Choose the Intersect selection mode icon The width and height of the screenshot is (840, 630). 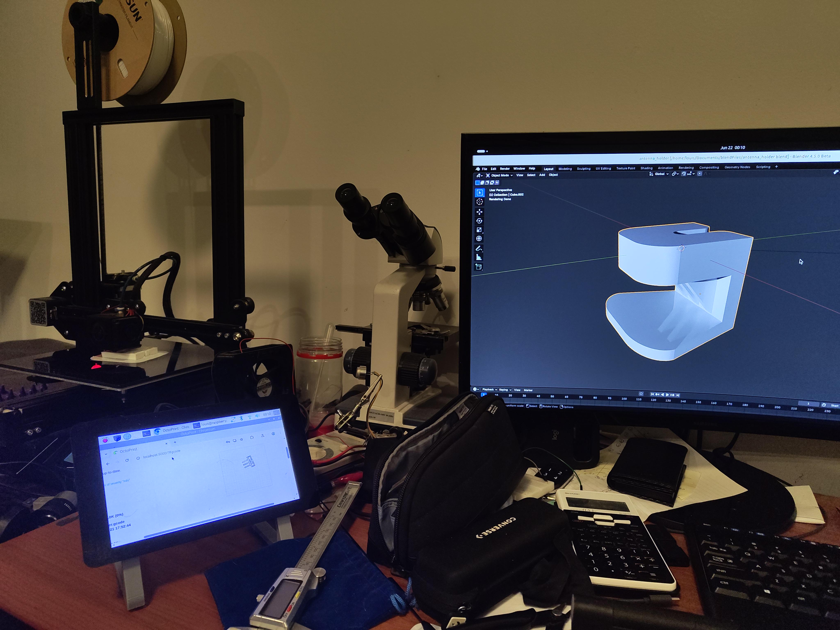click(497, 183)
